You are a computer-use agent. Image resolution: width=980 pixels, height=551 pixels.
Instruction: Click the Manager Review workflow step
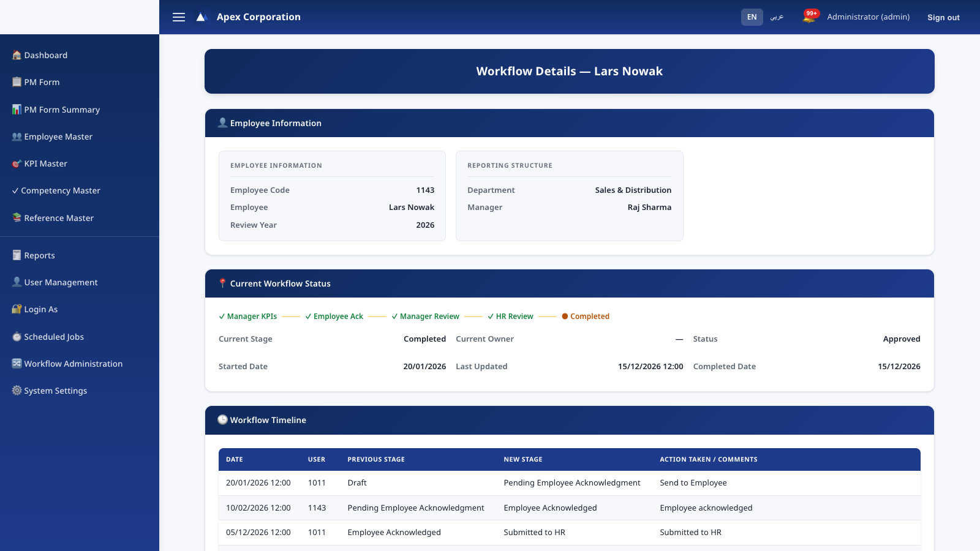click(x=426, y=317)
